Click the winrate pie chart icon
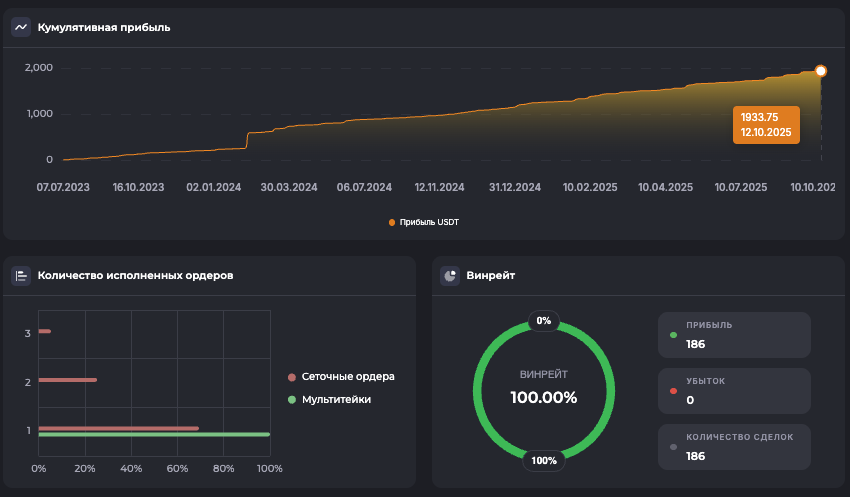 click(450, 275)
